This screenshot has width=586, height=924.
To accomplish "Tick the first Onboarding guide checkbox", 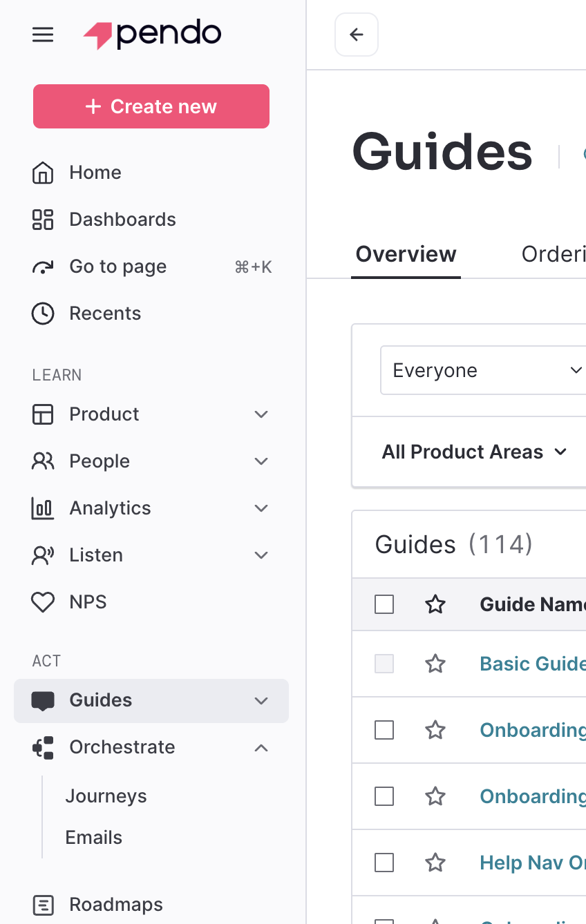I will pyautogui.click(x=384, y=730).
